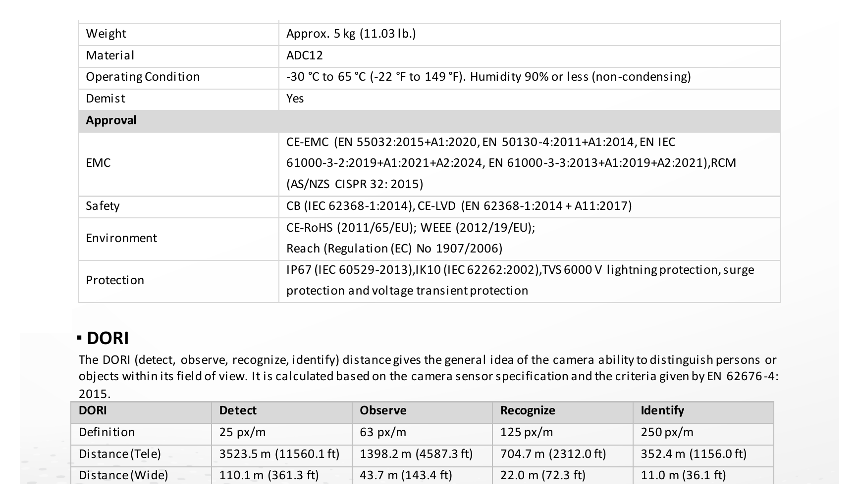
Task: Select the Demist Yes value
Action: (295, 99)
